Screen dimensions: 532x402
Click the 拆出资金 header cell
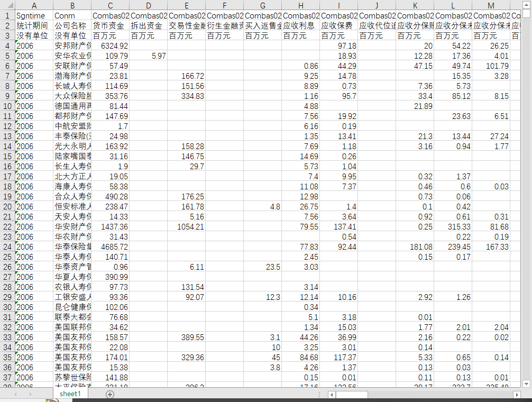coord(148,26)
